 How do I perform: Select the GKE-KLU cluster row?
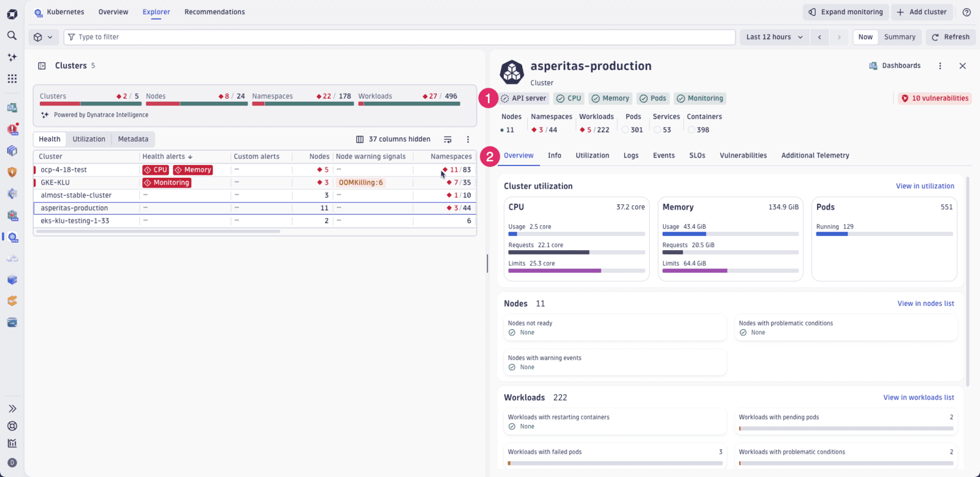(255, 183)
